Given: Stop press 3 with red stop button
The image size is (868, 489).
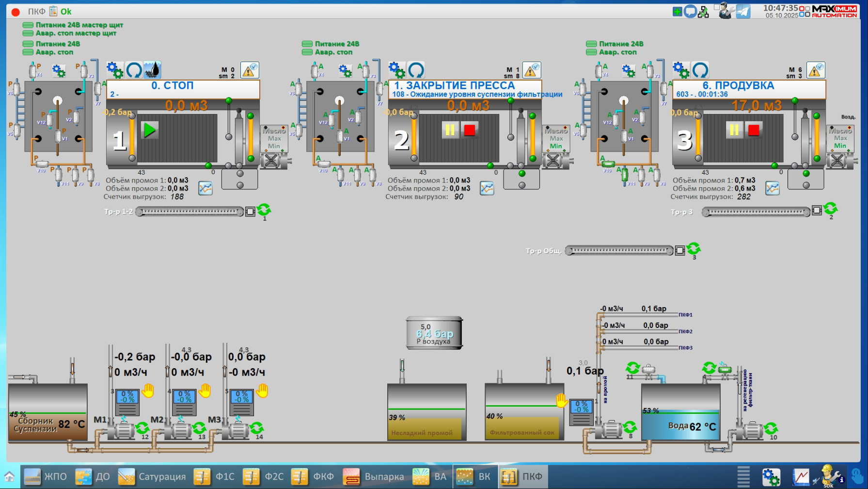Looking at the screenshot, I should point(753,130).
